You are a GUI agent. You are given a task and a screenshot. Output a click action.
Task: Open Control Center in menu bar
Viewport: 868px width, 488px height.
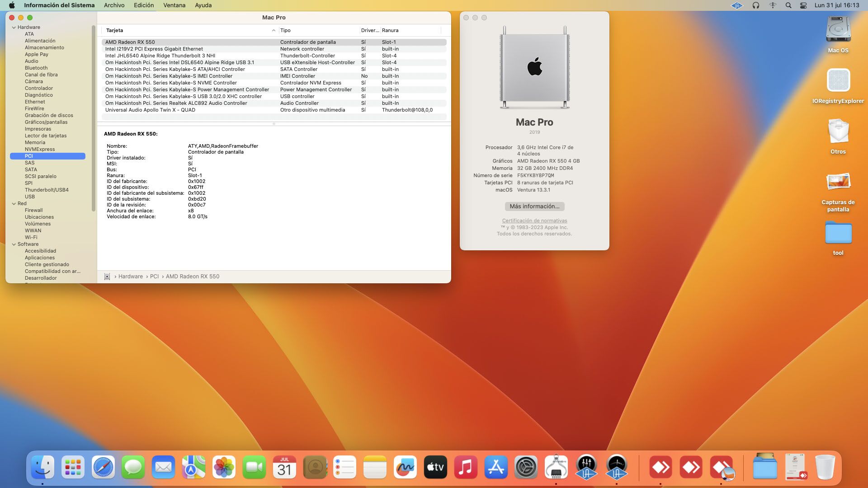803,5
